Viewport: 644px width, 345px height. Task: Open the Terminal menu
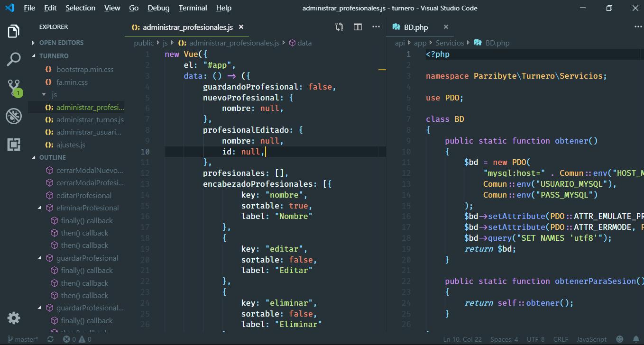193,8
